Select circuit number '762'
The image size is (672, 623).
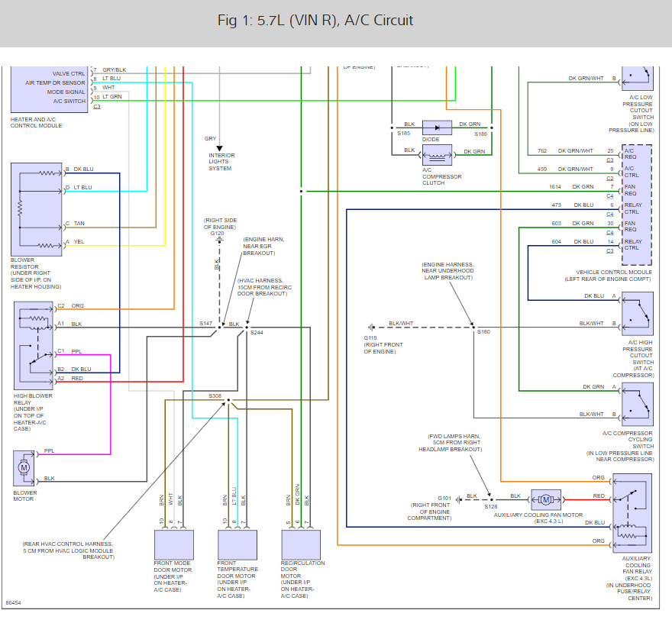(x=542, y=151)
